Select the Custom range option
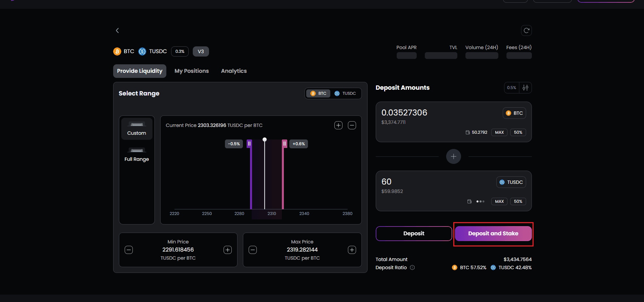This screenshot has height=302, width=644. click(137, 129)
